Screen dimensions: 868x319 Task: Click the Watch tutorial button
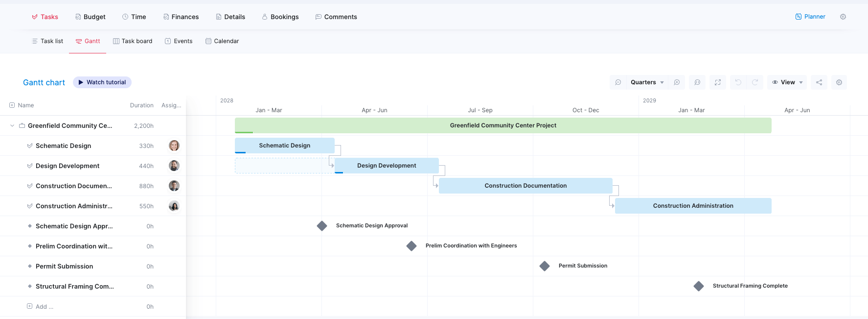click(102, 82)
